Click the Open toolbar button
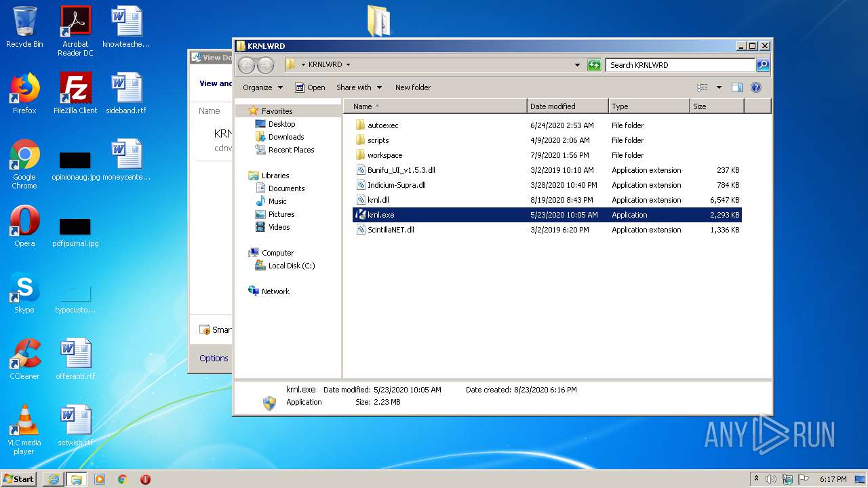Viewport: 868px width, 488px height. tap(310, 87)
